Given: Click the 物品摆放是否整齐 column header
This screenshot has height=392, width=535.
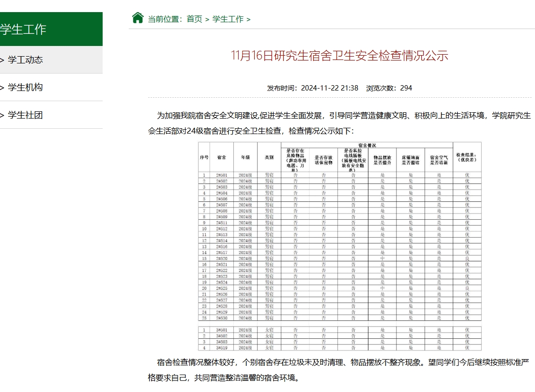Looking at the screenshot, I should tap(382, 160).
